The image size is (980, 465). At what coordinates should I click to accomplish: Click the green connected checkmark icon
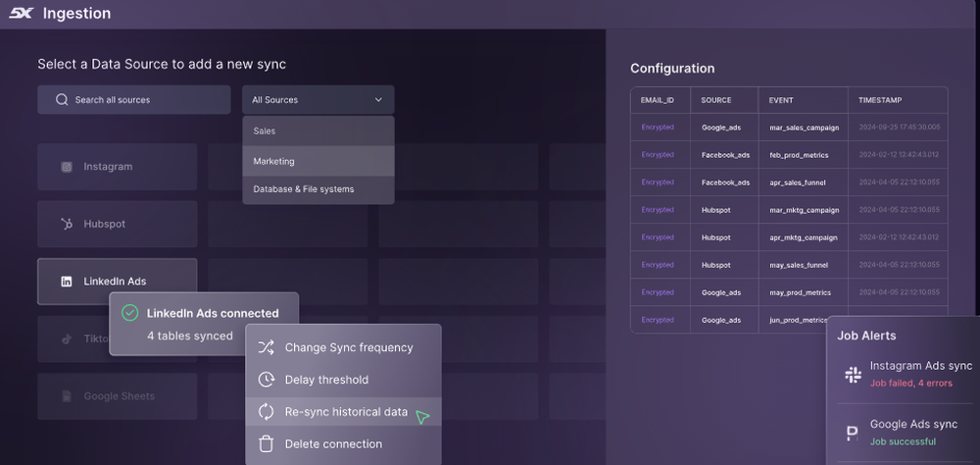(x=129, y=313)
